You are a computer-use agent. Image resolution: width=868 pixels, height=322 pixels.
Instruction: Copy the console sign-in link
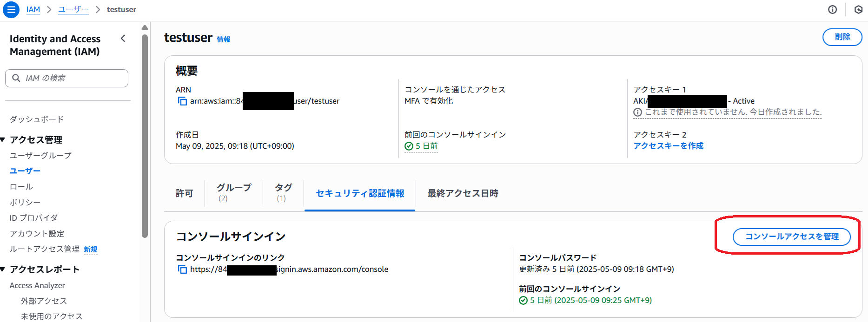pos(182,269)
